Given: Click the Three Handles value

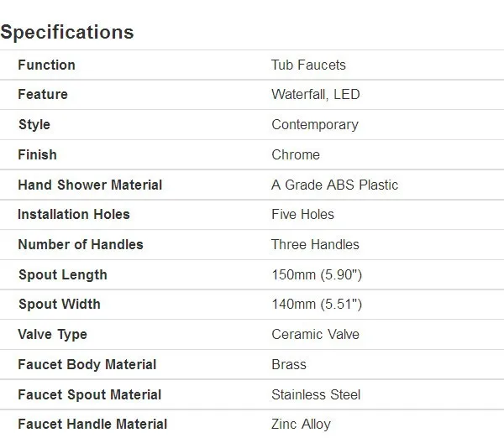Looking at the screenshot, I should click(315, 244).
